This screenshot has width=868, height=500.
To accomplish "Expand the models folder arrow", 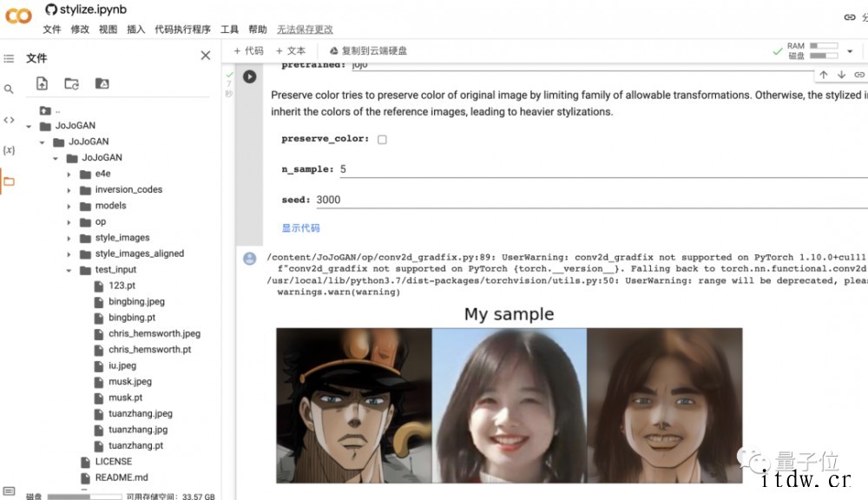I will tap(69, 207).
